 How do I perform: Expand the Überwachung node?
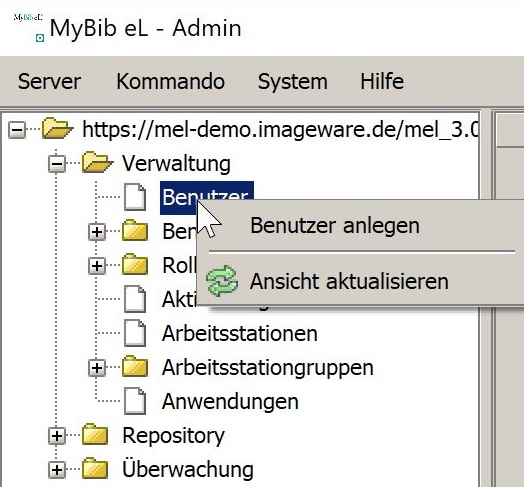(57, 470)
